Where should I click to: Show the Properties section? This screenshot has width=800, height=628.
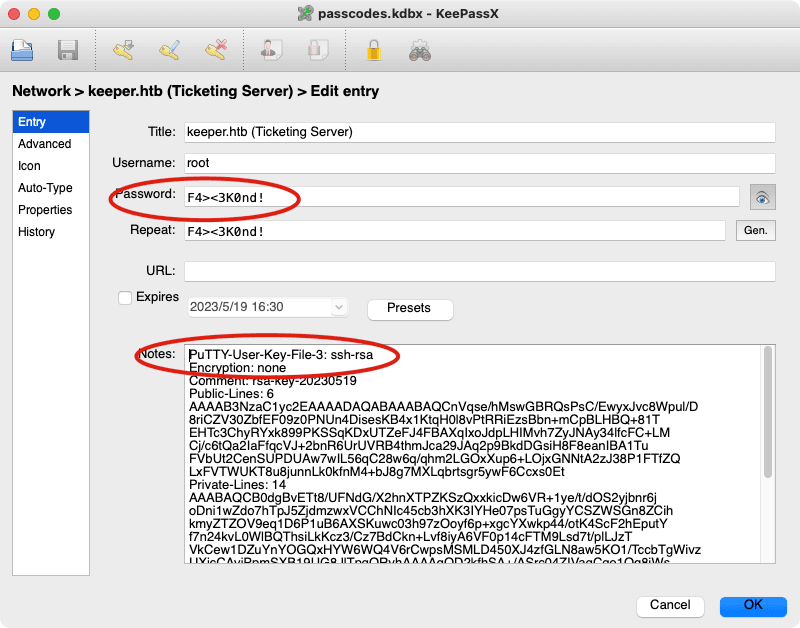click(51, 210)
